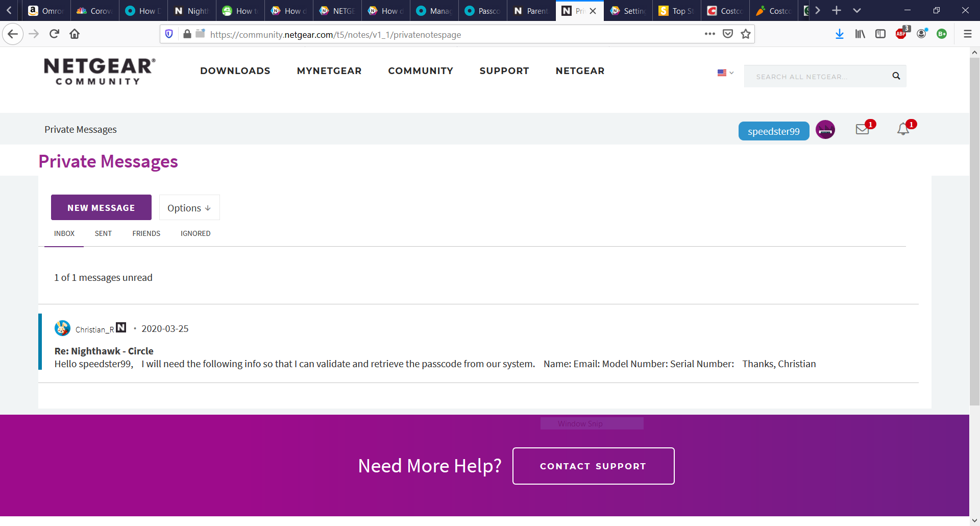The height and width of the screenshot is (526, 980).
Task: Open the private messages envelope icon
Action: click(863, 129)
